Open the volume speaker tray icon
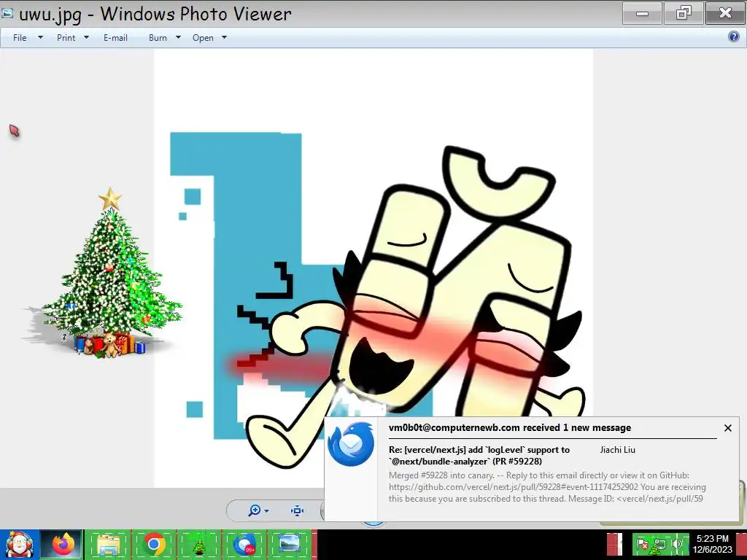 [x=677, y=544]
